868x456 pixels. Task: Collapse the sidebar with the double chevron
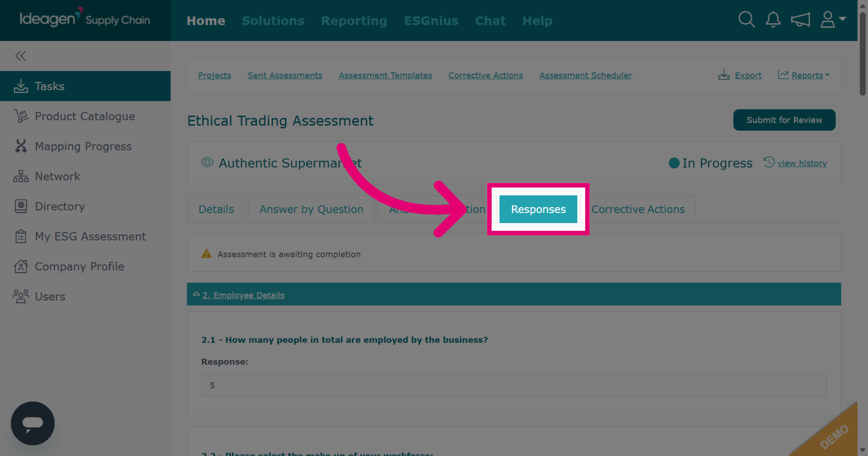(x=20, y=56)
